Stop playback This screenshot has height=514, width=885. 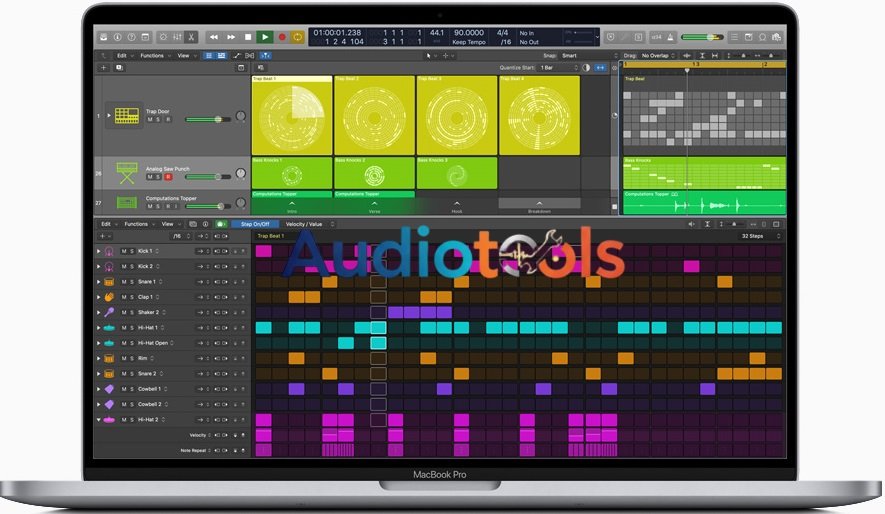(x=248, y=37)
